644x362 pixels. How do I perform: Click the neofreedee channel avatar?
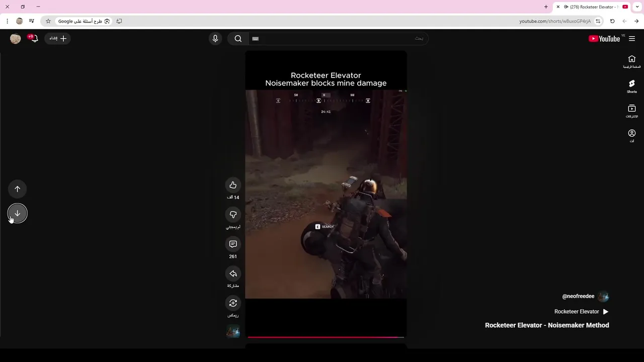coord(604,297)
